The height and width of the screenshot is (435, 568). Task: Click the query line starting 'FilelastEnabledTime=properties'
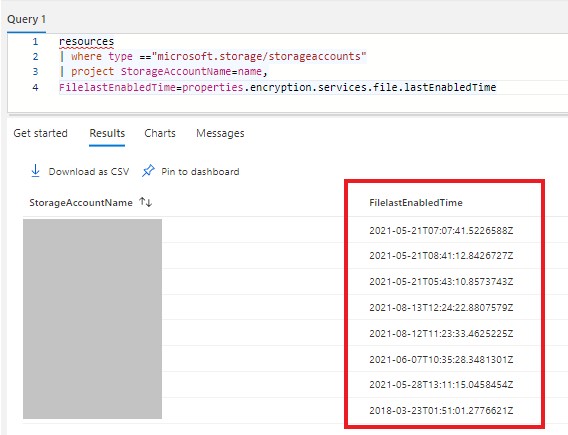coord(277,87)
